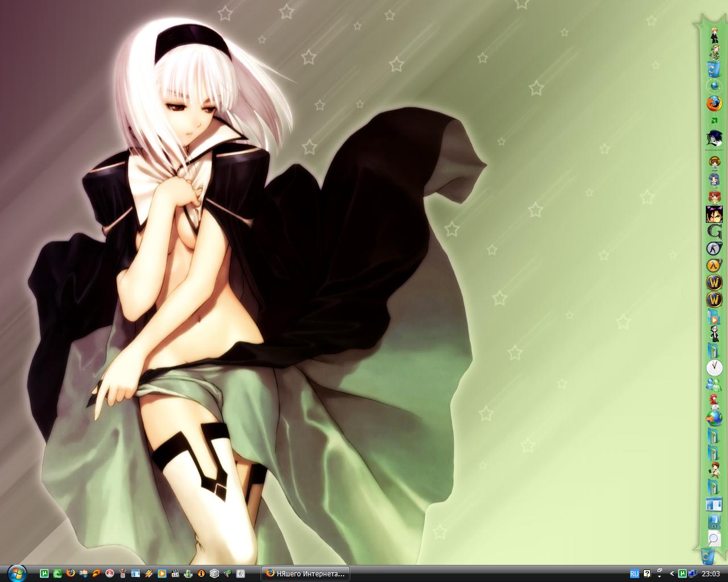
Task: Open the RU language indicator
Action: coord(635,573)
